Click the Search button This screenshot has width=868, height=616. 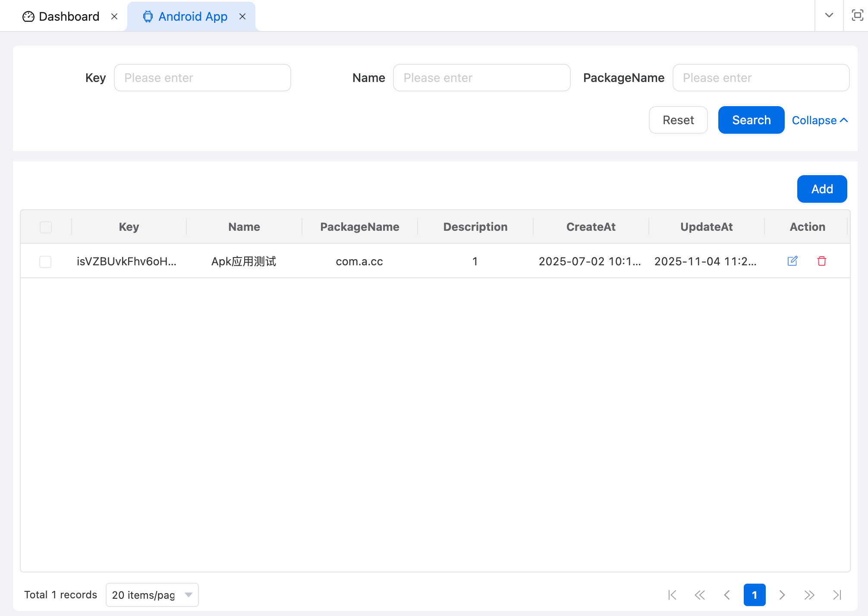[x=751, y=120]
